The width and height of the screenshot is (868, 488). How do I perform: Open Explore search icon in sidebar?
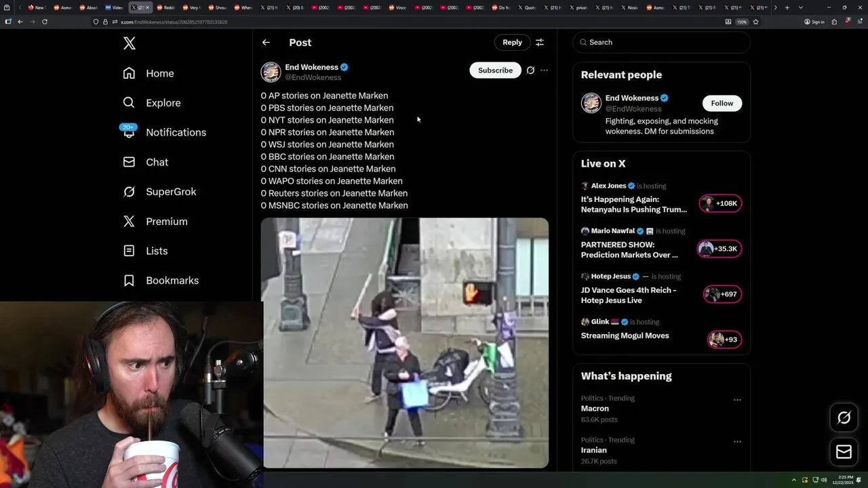tap(129, 102)
